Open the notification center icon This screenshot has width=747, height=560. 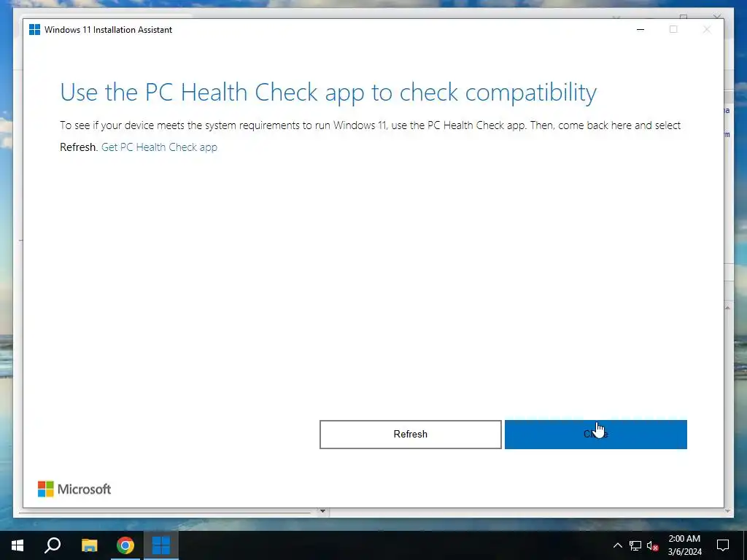pos(723,545)
